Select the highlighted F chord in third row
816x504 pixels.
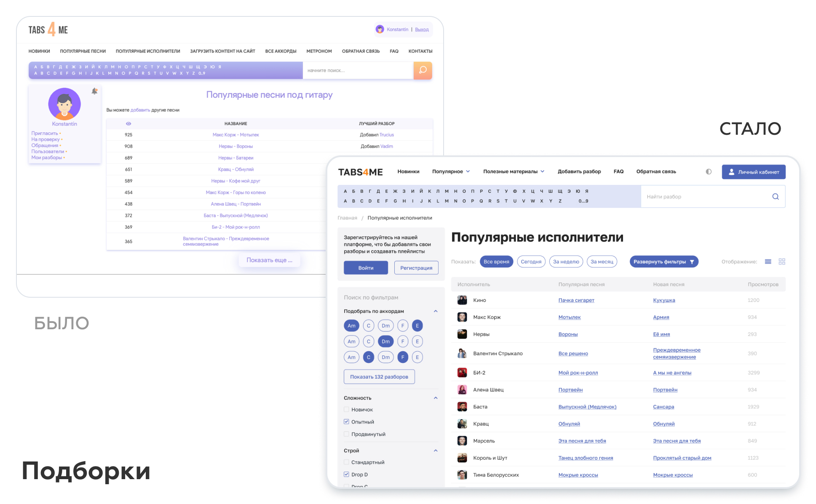click(403, 357)
